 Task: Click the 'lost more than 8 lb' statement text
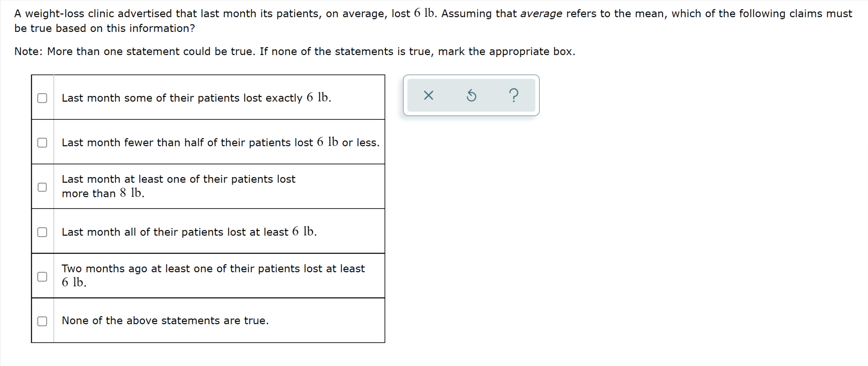coord(179,186)
